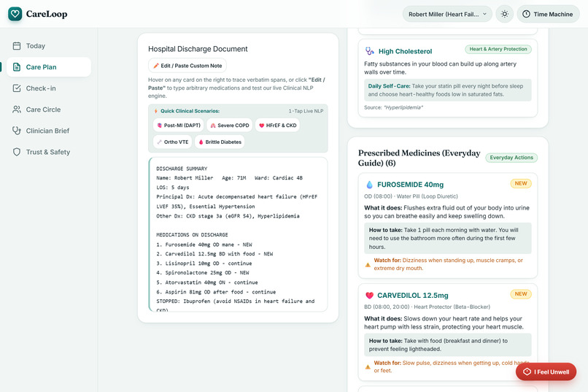The image size is (588, 392).
Task: Click the warning icon in Furosemide Watch for
Action: pyautogui.click(x=368, y=265)
